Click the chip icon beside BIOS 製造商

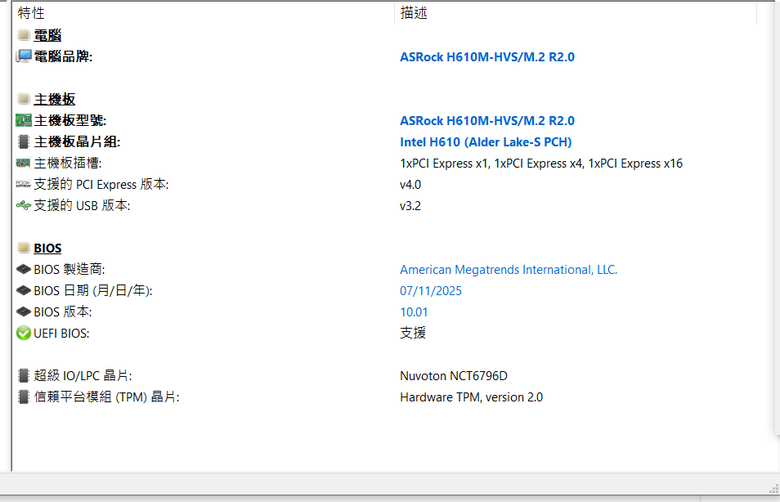(x=23, y=269)
